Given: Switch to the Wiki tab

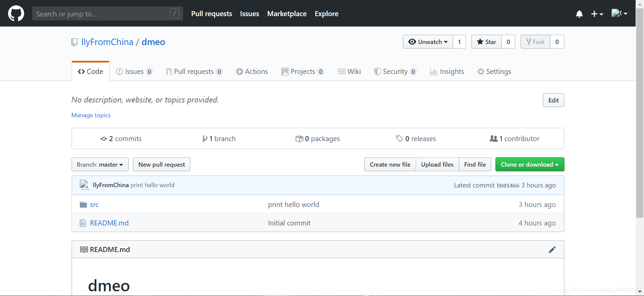Looking at the screenshot, I should (349, 72).
